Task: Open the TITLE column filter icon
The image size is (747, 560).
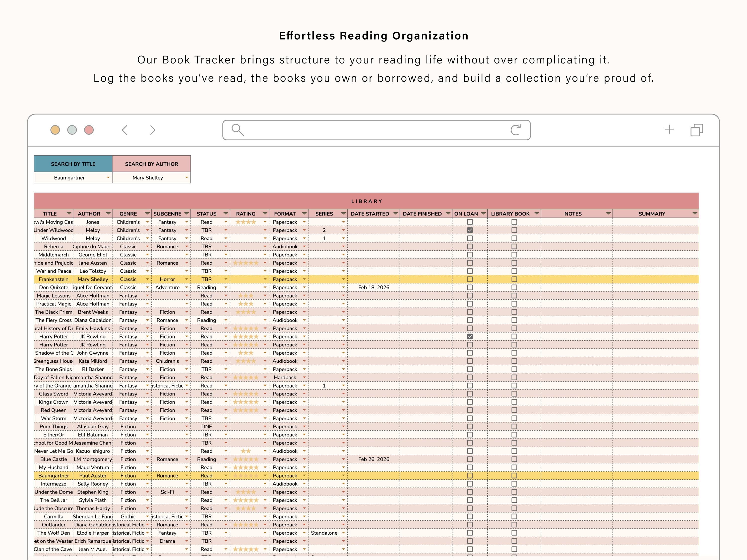Action: (x=69, y=214)
